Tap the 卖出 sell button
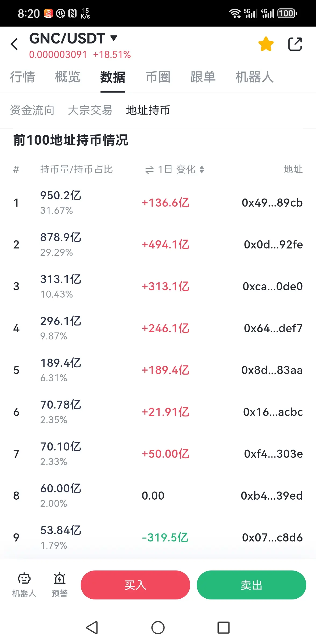Image resolution: width=316 pixels, height=644 pixels. coord(252,585)
